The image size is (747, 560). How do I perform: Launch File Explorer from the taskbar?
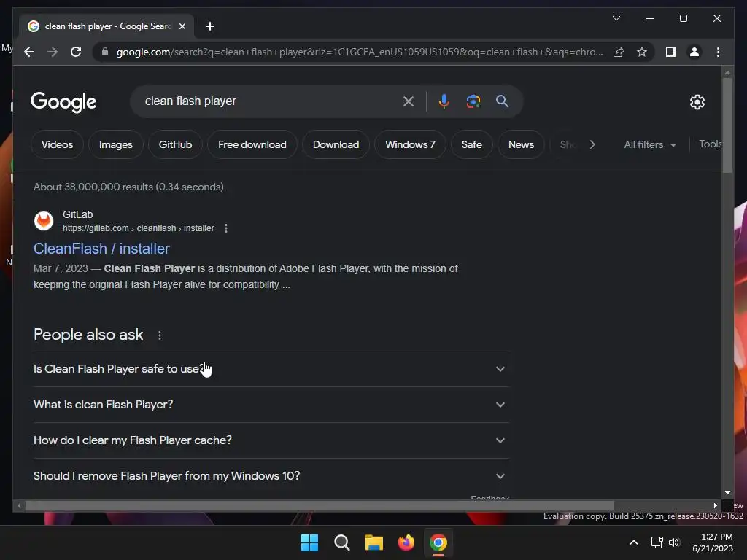374,542
